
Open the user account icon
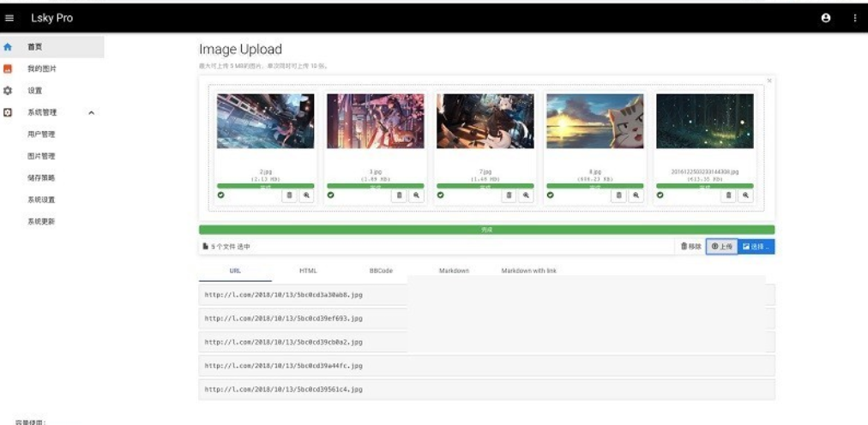[x=826, y=18]
